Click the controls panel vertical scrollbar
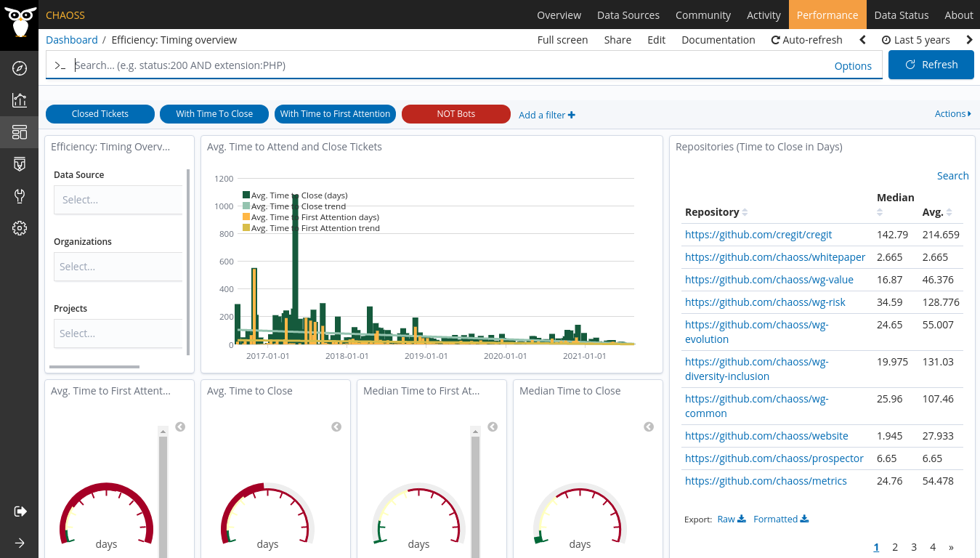Image resolution: width=980 pixels, height=558 pixels. click(188, 262)
